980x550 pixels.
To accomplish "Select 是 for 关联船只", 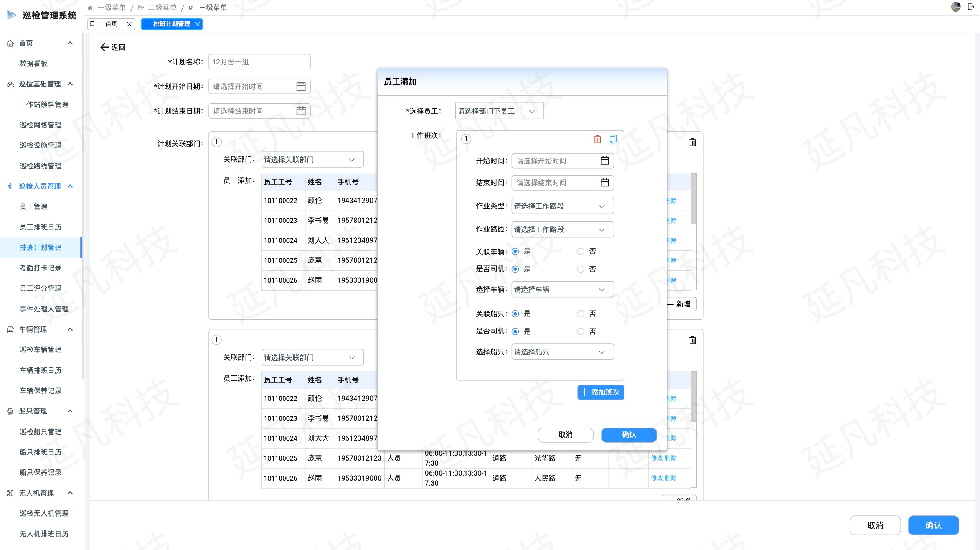I will point(515,314).
